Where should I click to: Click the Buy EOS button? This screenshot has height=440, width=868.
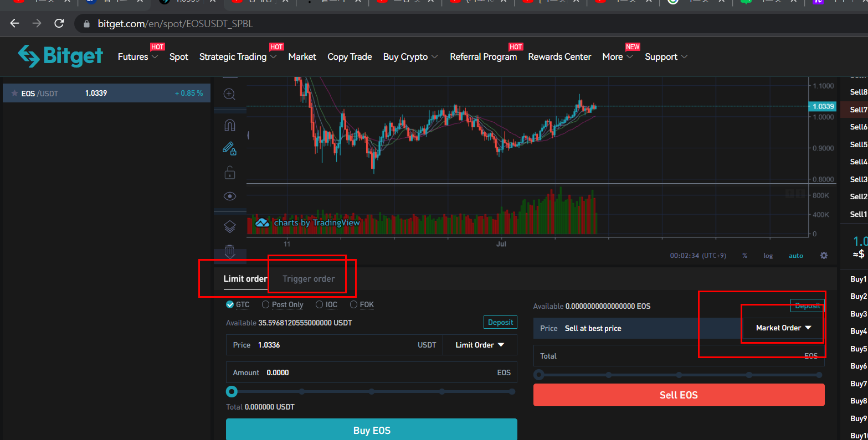click(372, 429)
